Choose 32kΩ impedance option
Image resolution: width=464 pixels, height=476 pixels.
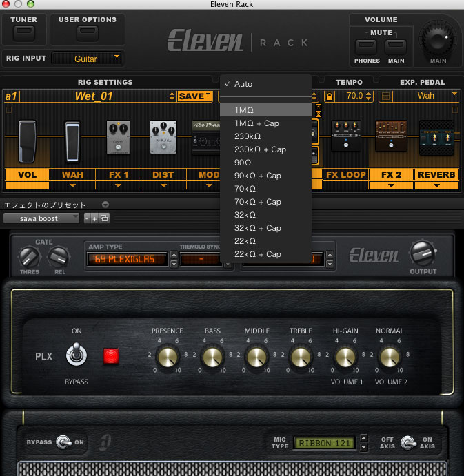coord(265,215)
